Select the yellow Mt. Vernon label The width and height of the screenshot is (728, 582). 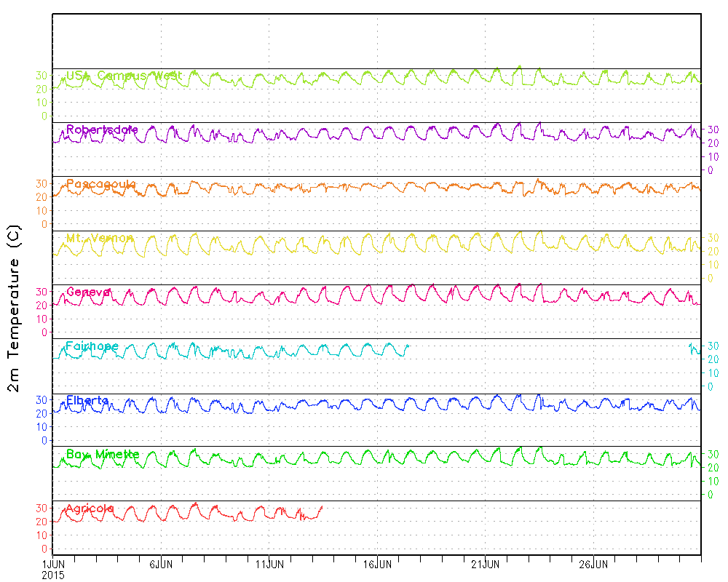coord(100,238)
